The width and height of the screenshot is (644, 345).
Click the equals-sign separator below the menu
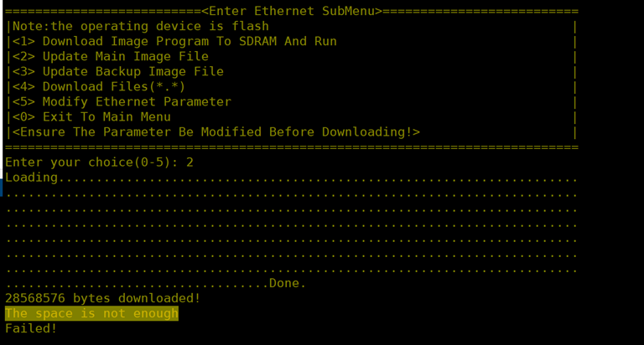click(291, 147)
